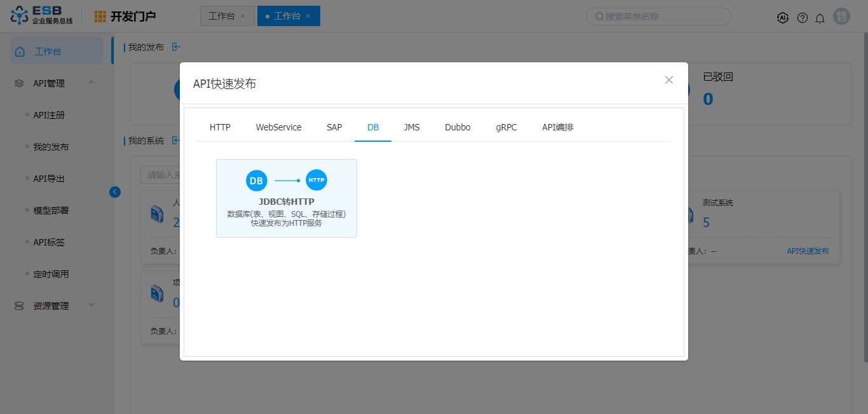Close the API快速发布 dialog
This screenshot has height=414, width=868.
(x=668, y=79)
